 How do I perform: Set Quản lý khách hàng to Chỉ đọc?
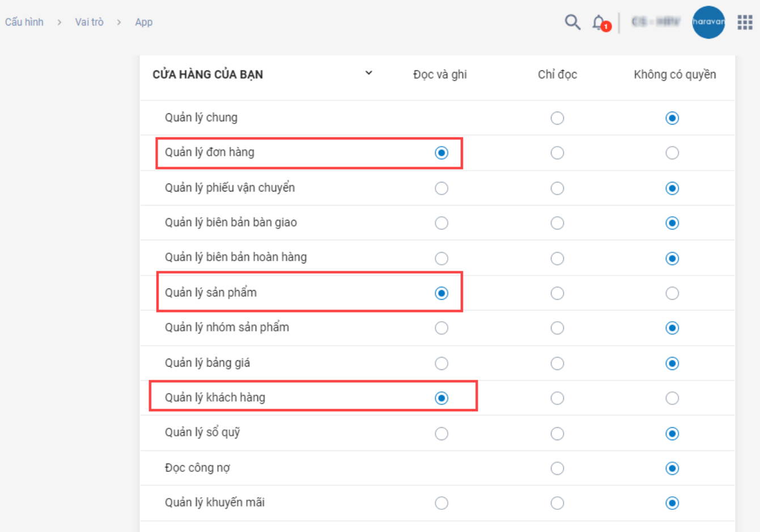tap(557, 398)
